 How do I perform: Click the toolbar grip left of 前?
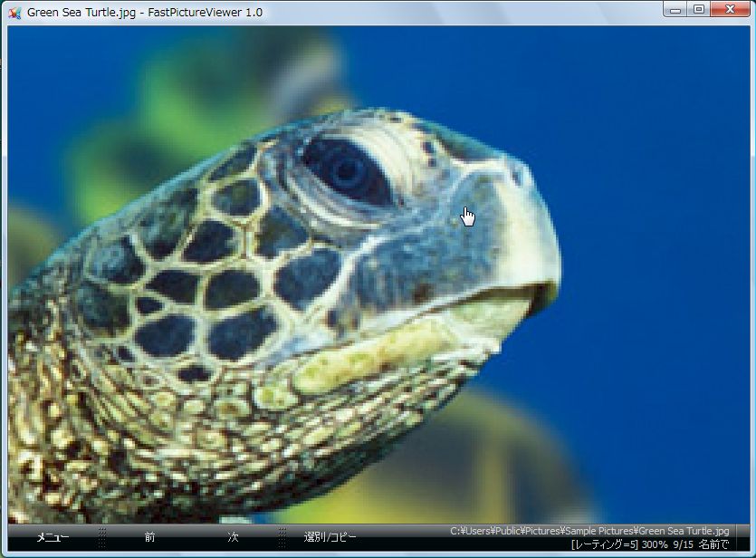(101, 537)
